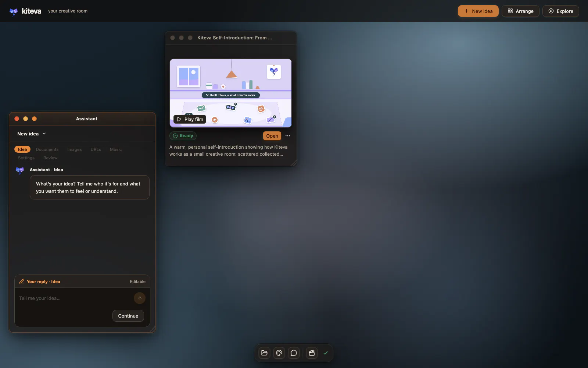Switch to the Music tab

pyautogui.click(x=116, y=149)
